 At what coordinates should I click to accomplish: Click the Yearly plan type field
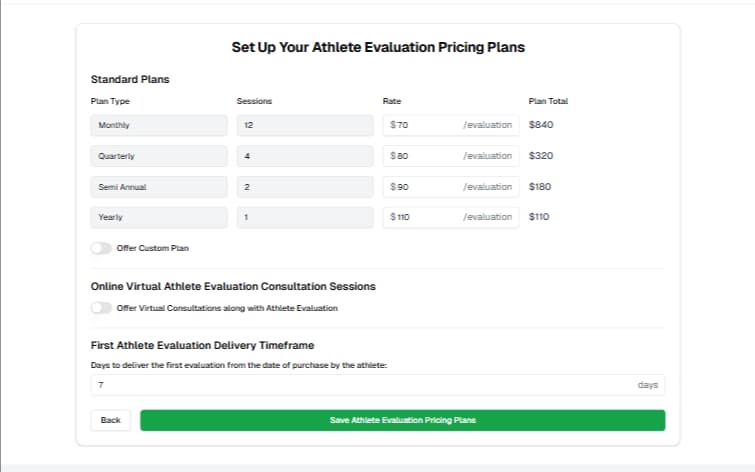coord(159,217)
